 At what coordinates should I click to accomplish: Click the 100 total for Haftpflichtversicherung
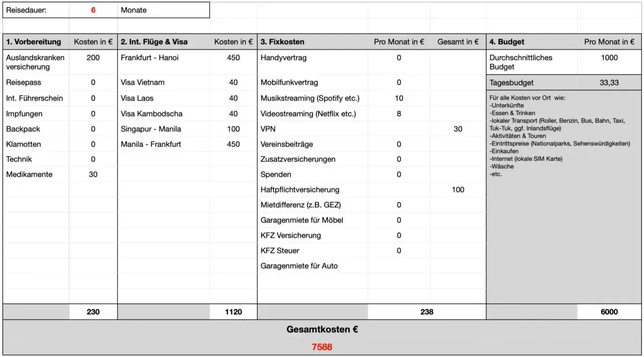tap(458, 190)
